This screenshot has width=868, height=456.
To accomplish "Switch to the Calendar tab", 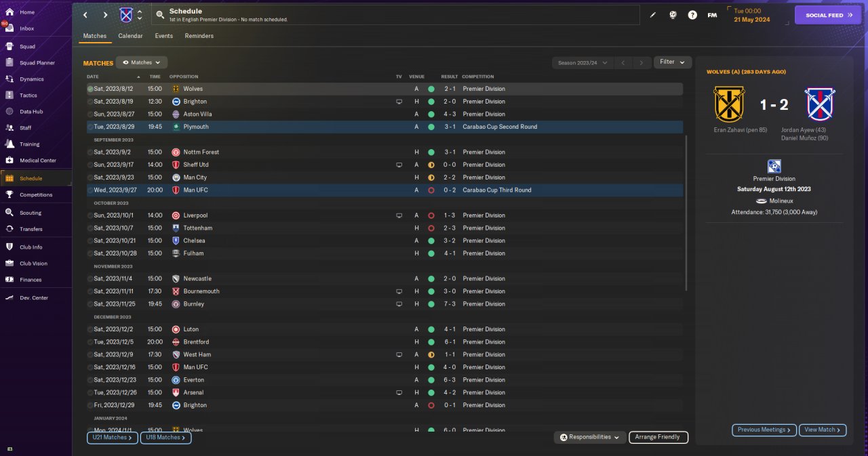I will (130, 36).
